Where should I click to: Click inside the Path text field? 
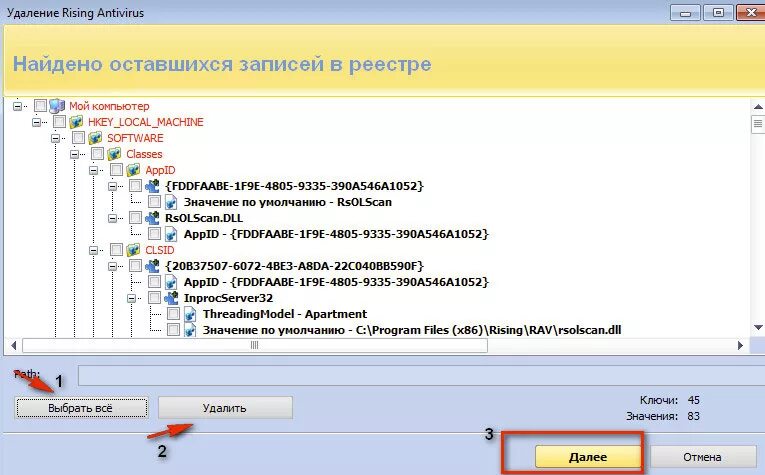421,376
